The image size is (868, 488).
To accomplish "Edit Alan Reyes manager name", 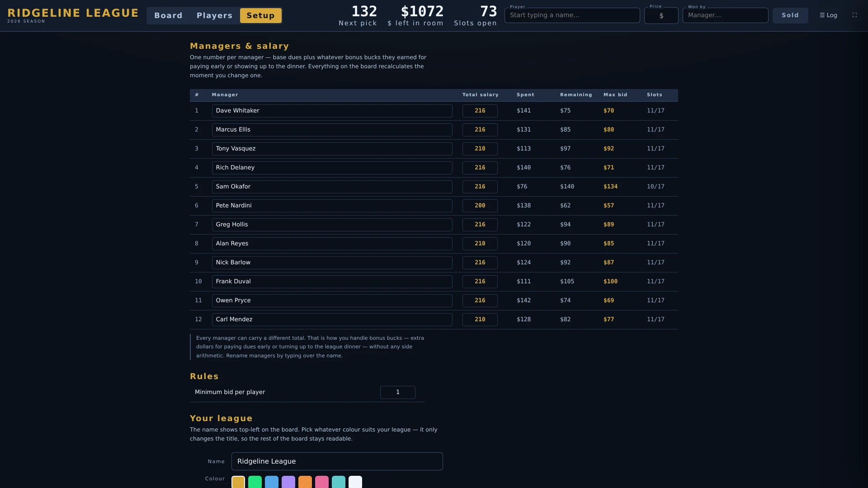I will pyautogui.click(x=332, y=244).
